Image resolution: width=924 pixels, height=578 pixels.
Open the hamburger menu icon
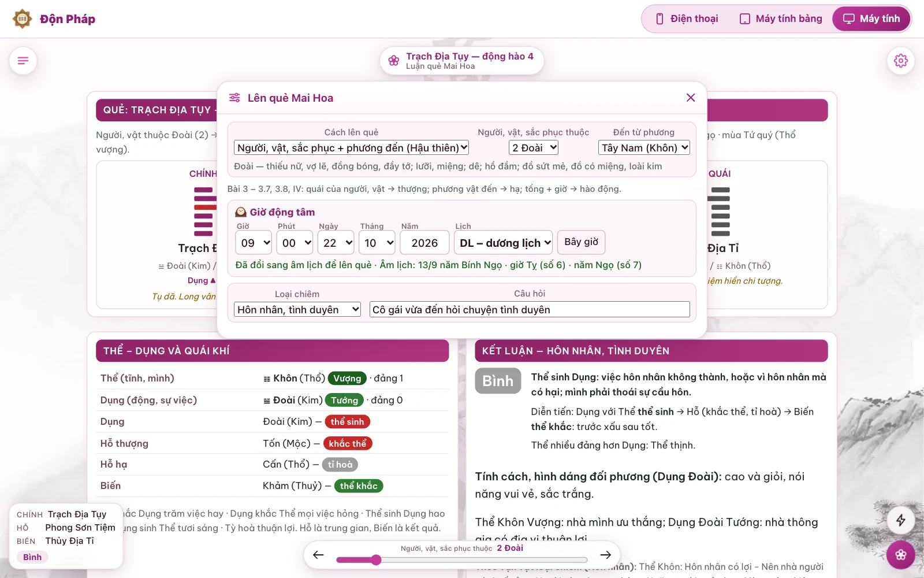click(23, 61)
